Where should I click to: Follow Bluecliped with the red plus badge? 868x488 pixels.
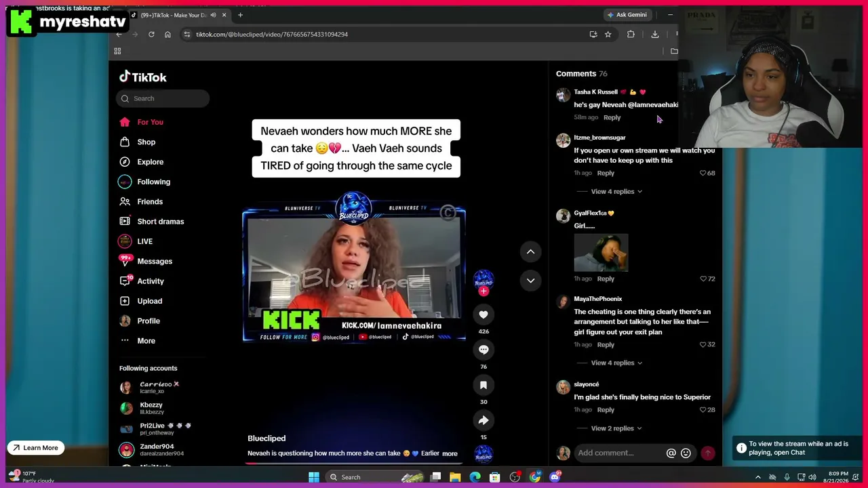pyautogui.click(x=484, y=291)
